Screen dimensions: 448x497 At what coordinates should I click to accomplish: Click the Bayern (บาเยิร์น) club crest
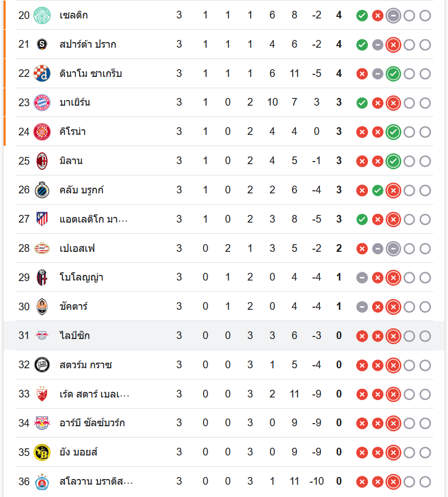[x=42, y=103]
